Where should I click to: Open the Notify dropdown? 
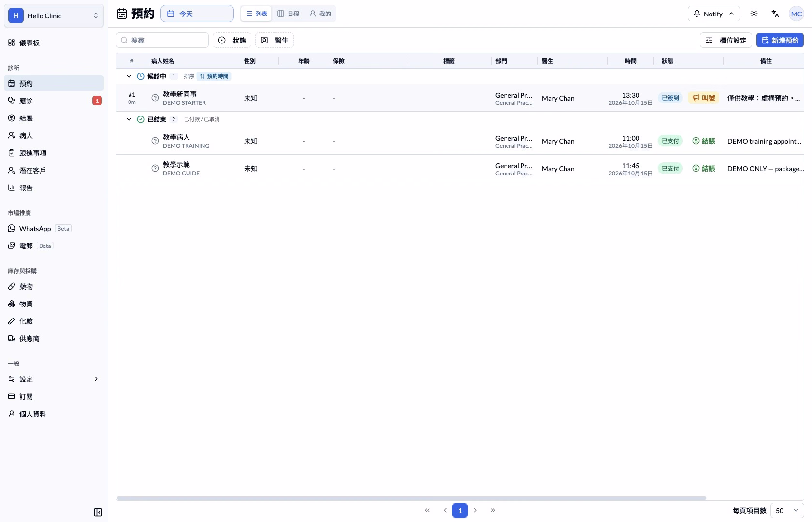click(x=714, y=14)
